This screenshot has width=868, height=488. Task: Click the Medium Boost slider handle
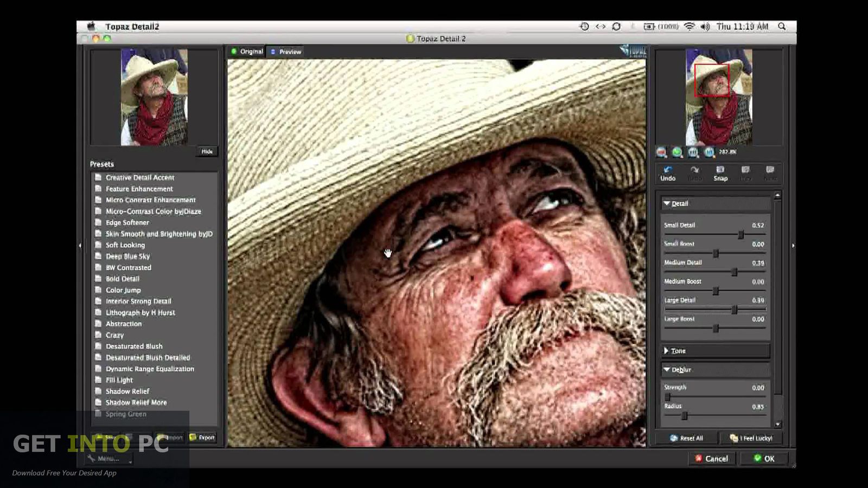pyautogui.click(x=716, y=291)
